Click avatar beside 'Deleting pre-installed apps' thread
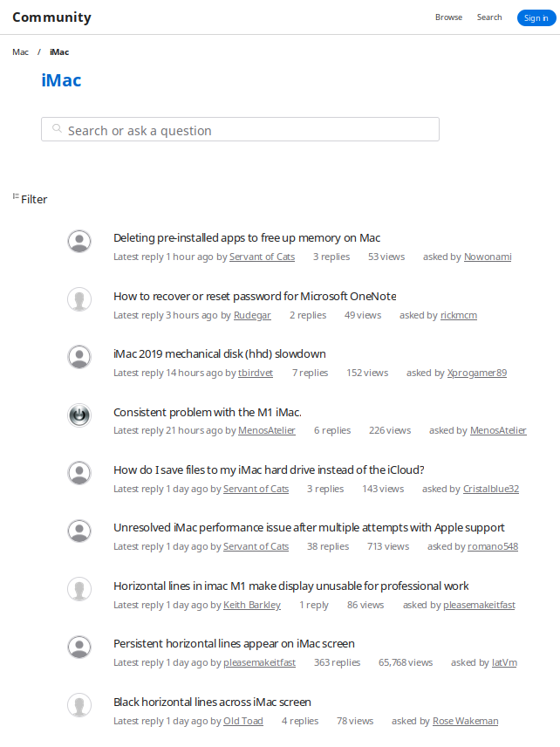 (x=79, y=242)
